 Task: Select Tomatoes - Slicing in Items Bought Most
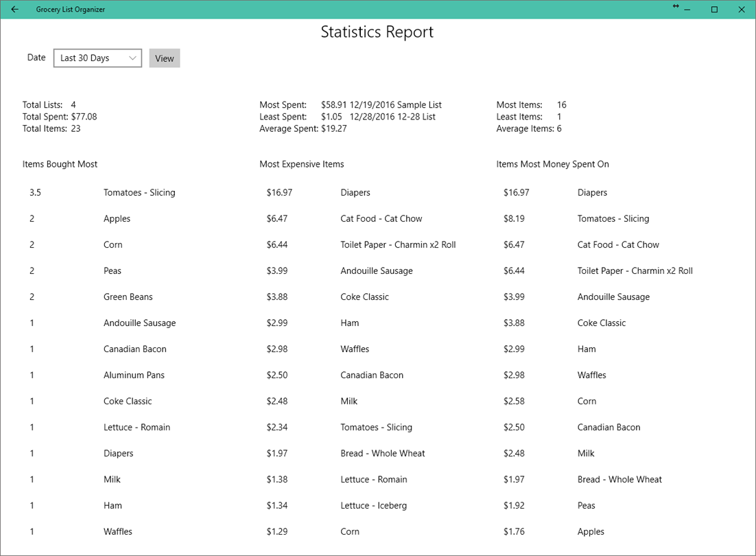139,192
